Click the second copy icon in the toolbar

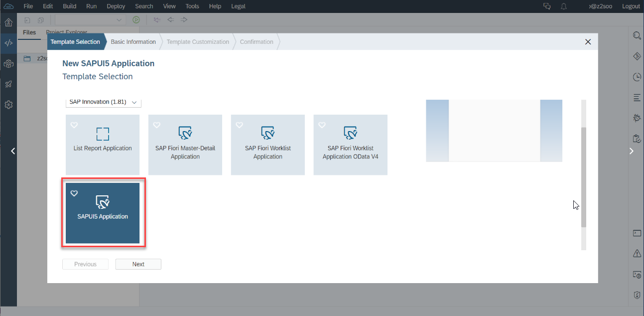(x=40, y=20)
